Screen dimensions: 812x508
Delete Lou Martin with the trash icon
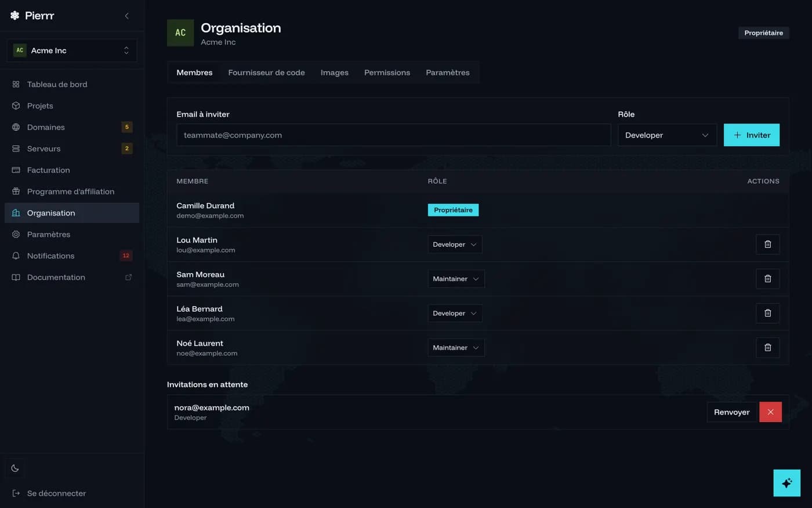click(768, 244)
